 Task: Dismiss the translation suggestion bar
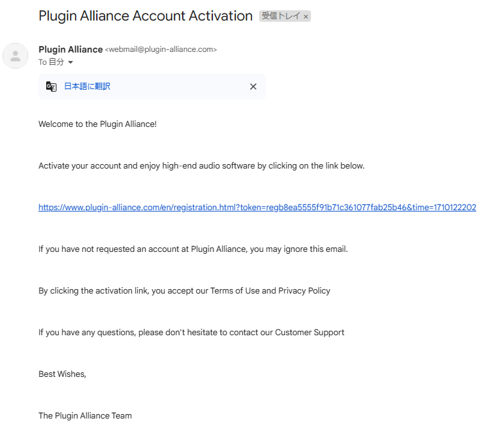[253, 87]
